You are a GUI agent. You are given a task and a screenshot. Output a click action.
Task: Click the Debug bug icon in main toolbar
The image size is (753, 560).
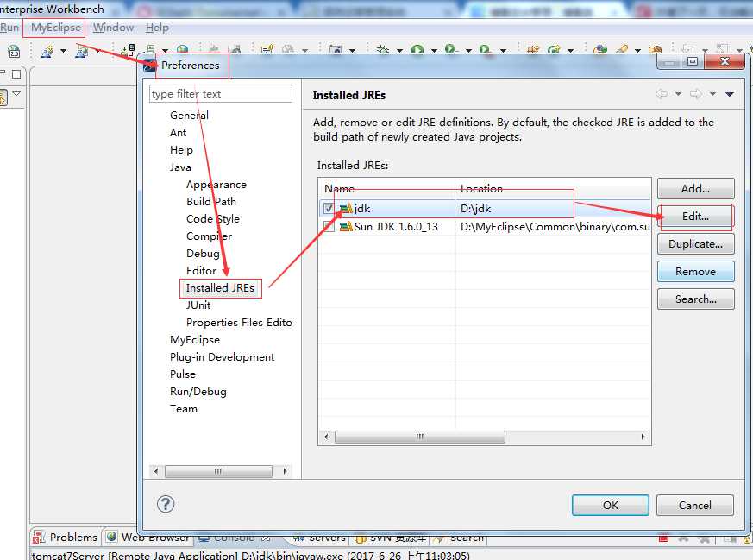click(383, 49)
